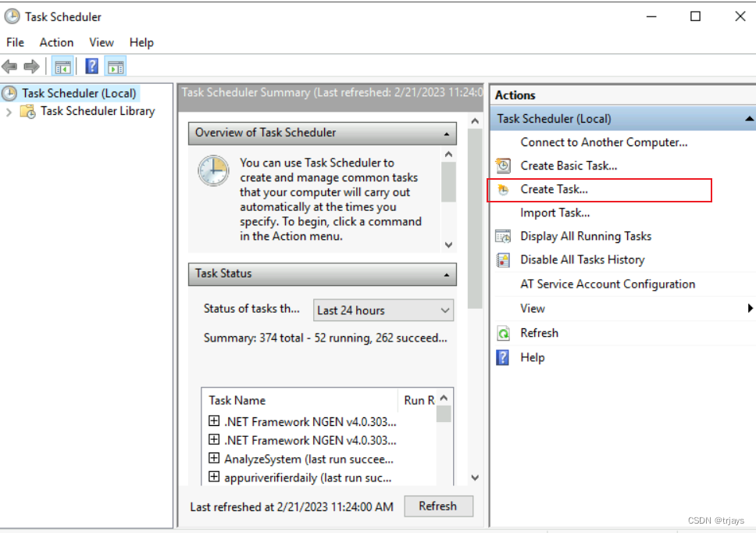The height and width of the screenshot is (533, 756).
Task: Click the Create Basic Task clock icon
Action: pos(503,166)
